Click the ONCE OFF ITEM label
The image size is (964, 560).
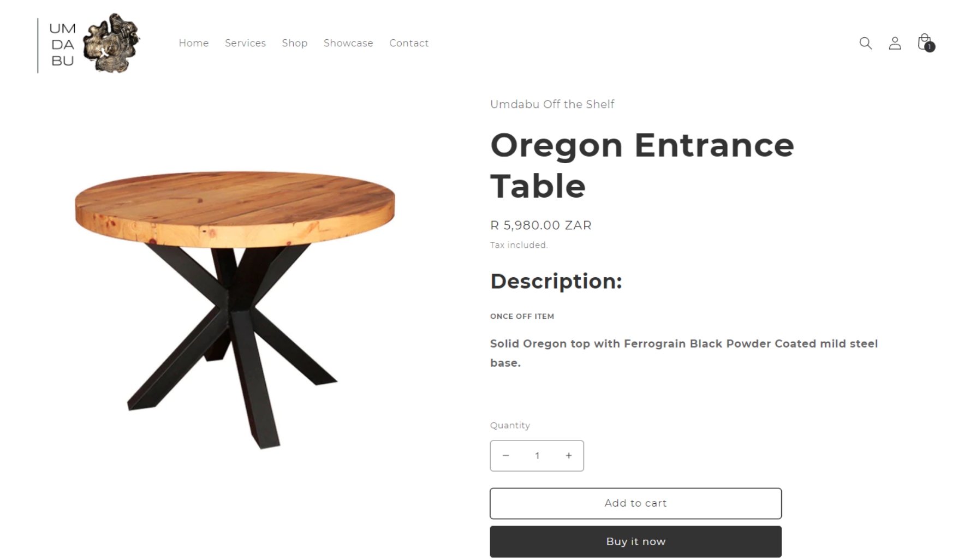pos(522,317)
